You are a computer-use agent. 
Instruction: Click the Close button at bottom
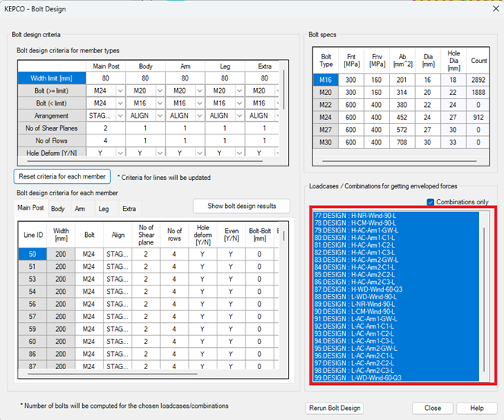click(433, 408)
